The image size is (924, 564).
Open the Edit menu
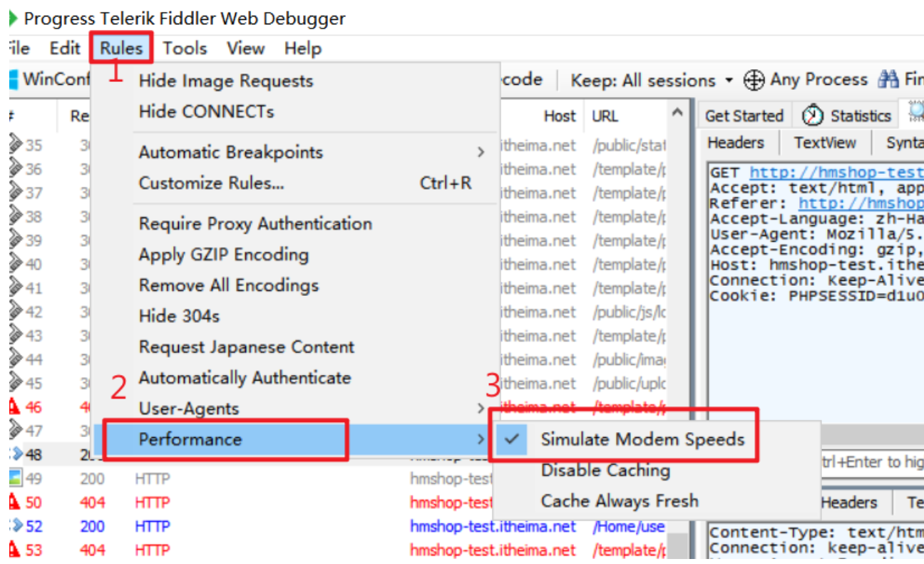pyautogui.click(x=65, y=48)
